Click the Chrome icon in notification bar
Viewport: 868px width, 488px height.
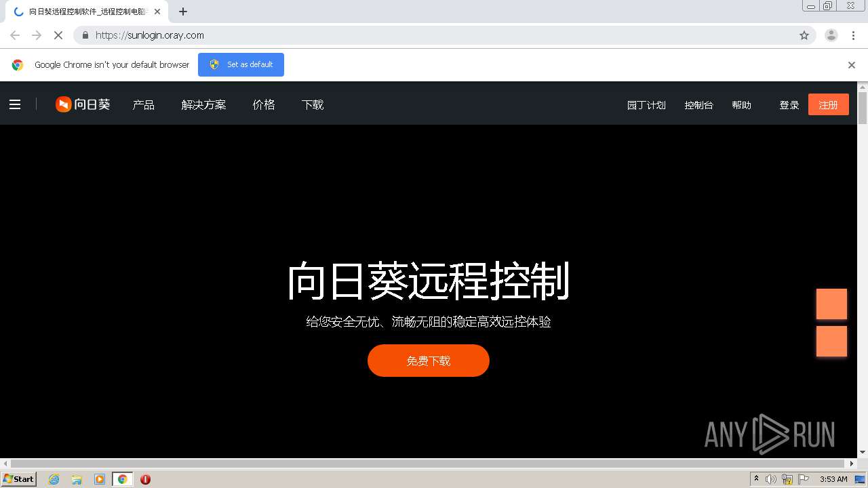[x=18, y=65]
